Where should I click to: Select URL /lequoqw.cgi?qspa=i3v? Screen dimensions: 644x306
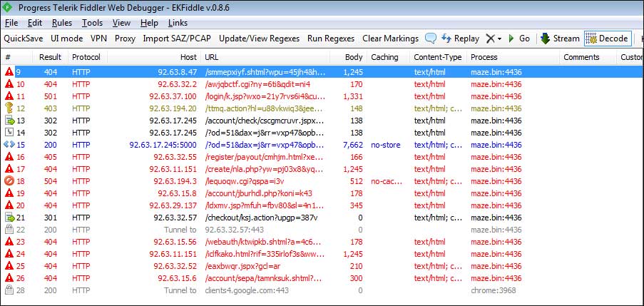coord(244,181)
